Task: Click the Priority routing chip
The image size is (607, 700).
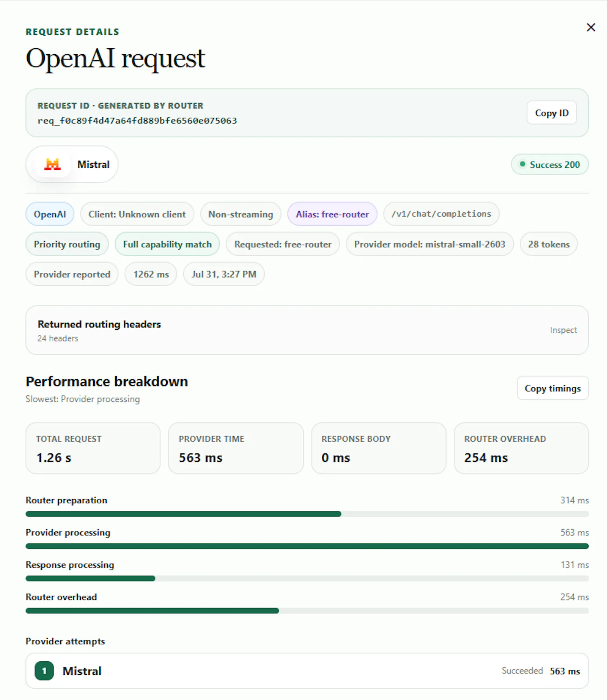Action: (67, 244)
